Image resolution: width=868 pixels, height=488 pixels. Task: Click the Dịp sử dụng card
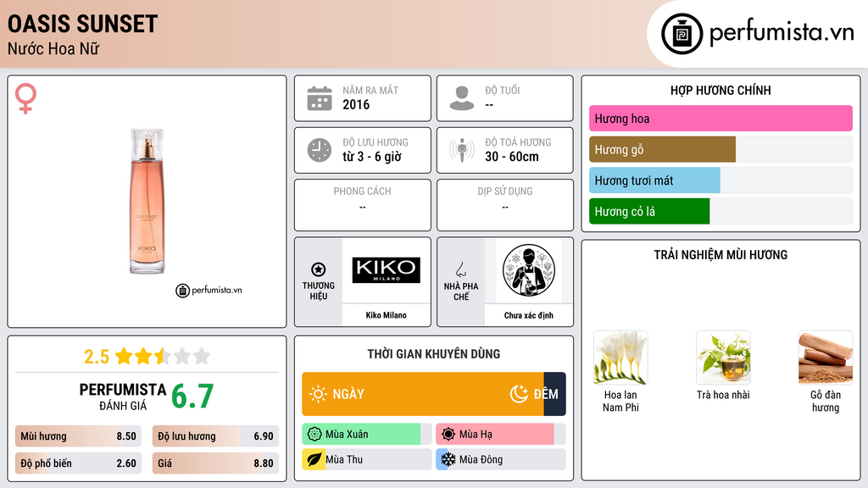tap(505, 205)
